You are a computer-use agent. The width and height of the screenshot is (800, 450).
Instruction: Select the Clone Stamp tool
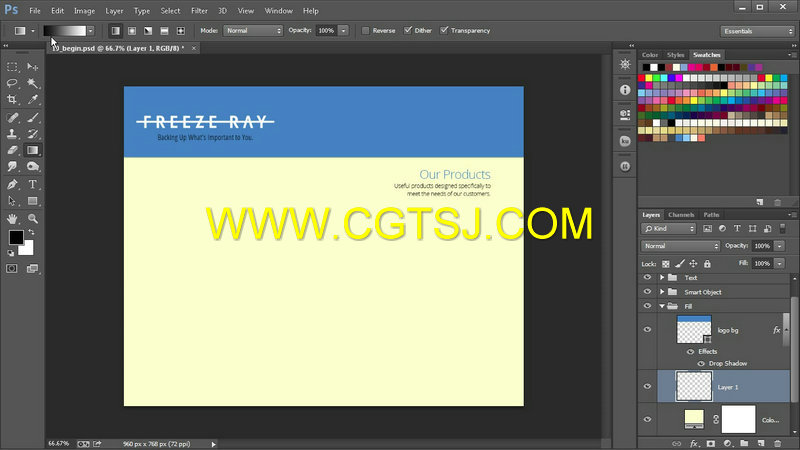click(x=12, y=134)
